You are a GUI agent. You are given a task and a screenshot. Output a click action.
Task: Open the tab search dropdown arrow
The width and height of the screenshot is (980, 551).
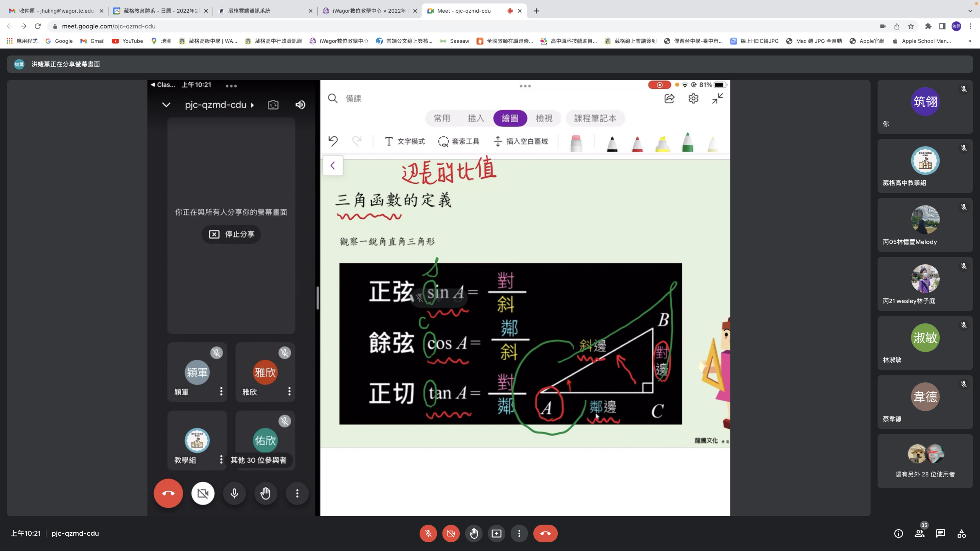(970, 11)
